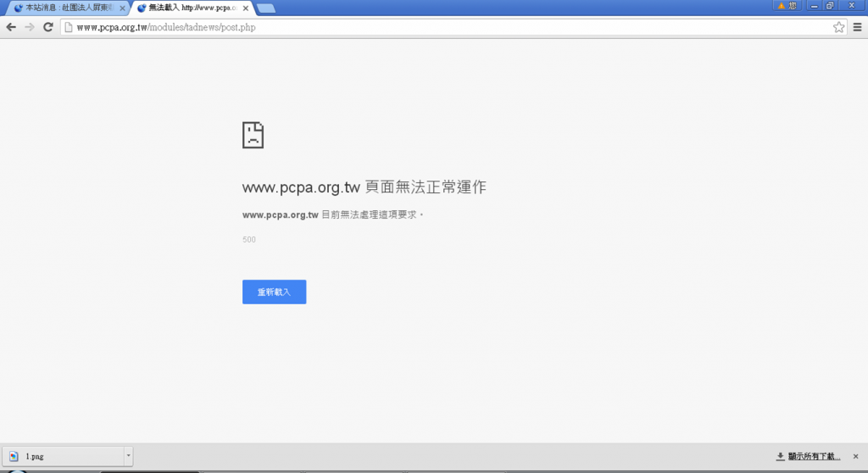This screenshot has height=473, width=868.
Task: Bookmark this page with the star icon
Action: tap(838, 27)
